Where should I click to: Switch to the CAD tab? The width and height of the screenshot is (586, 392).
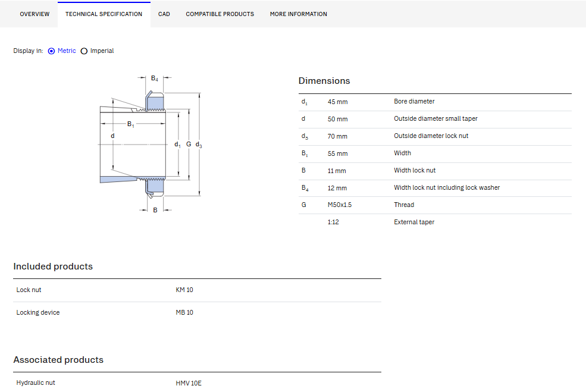click(x=164, y=14)
